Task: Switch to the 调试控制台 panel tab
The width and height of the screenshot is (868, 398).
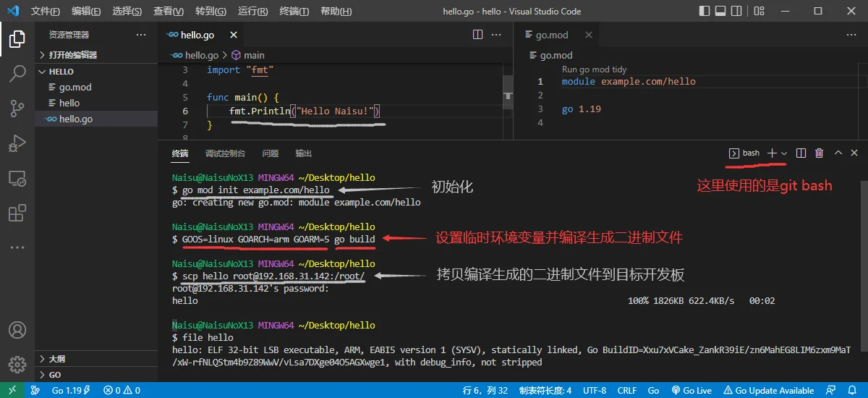Action: 225,153
